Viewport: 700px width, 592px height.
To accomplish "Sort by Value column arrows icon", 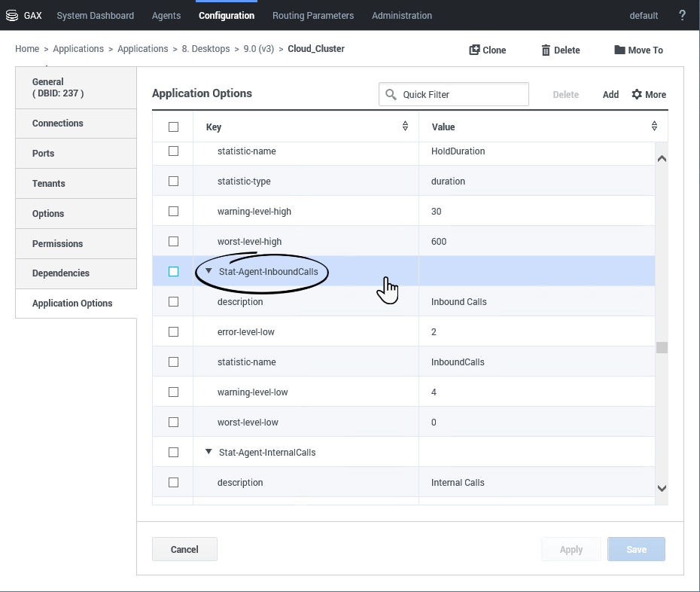I will point(654,127).
